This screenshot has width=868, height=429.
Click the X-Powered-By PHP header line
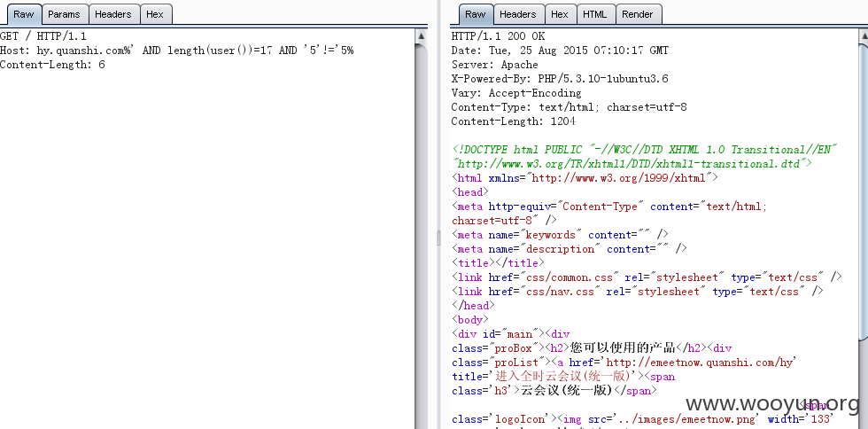pyautogui.click(x=560, y=79)
